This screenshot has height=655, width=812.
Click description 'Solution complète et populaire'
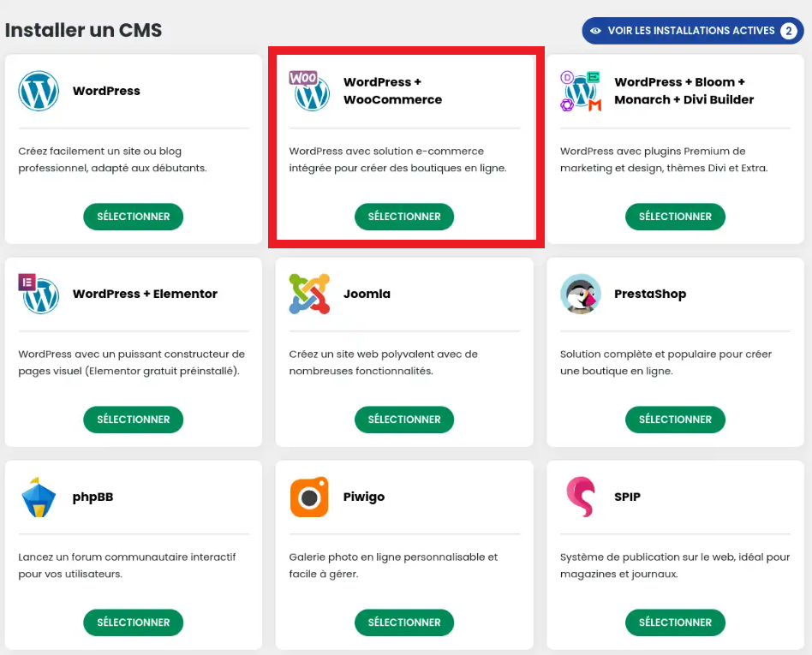pyautogui.click(x=666, y=362)
